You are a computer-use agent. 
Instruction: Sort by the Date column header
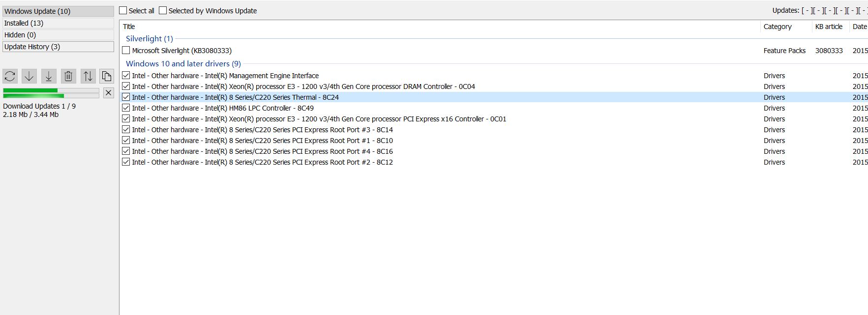click(859, 27)
